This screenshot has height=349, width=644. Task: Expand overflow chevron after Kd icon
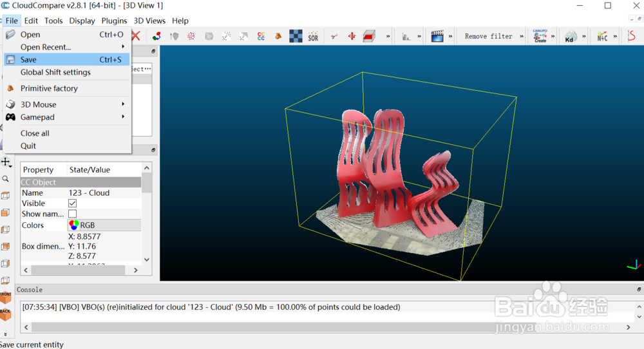click(x=583, y=37)
